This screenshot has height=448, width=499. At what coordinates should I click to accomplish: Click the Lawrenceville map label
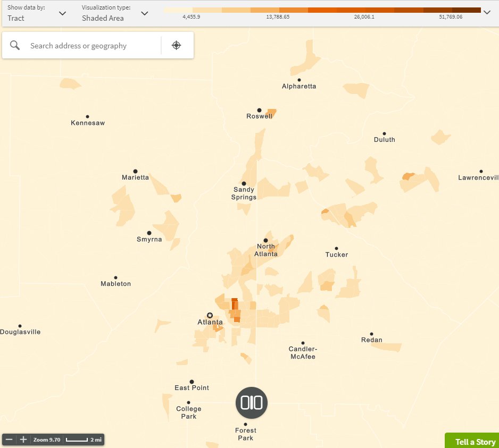(x=478, y=177)
